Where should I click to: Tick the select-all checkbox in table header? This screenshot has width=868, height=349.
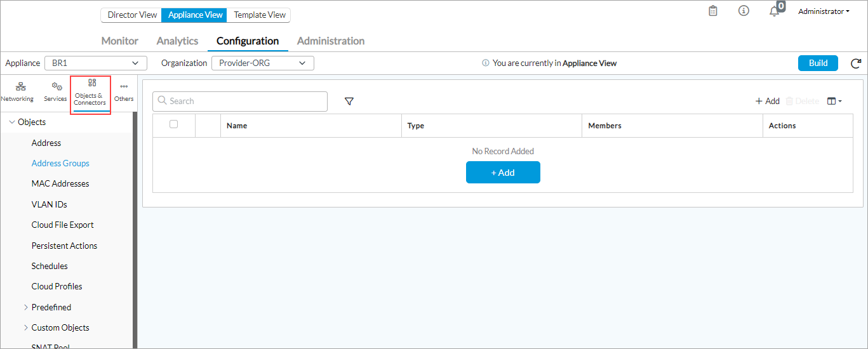[x=174, y=124]
